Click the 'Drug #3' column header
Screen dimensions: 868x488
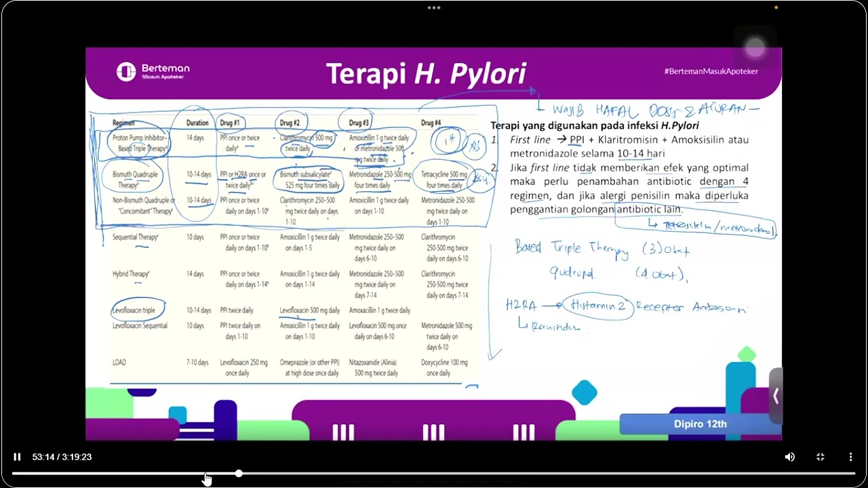coord(359,123)
